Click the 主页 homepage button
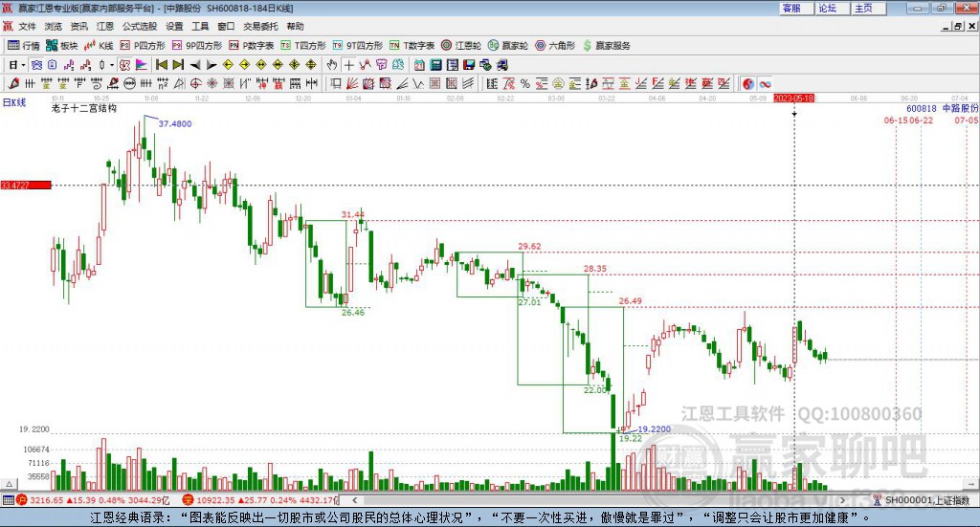 868,8
